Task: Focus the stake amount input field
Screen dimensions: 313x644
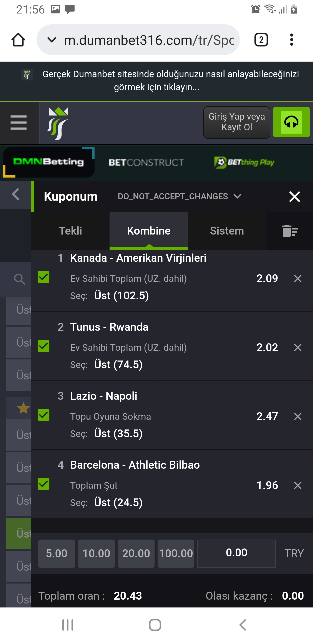Action: tap(236, 553)
